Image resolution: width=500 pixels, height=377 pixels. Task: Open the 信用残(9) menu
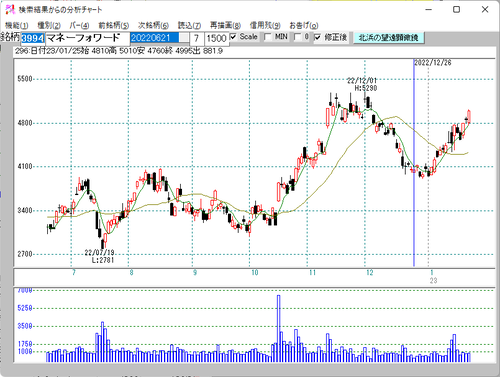click(265, 25)
